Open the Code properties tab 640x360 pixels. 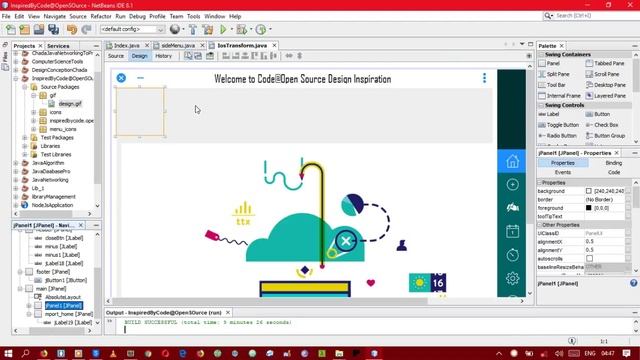[x=613, y=172]
